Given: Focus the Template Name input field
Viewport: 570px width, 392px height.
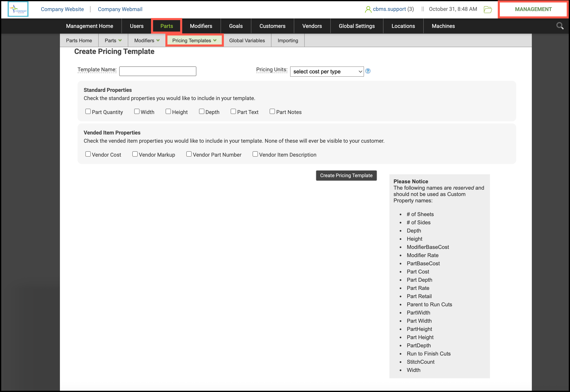Looking at the screenshot, I should (158, 71).
